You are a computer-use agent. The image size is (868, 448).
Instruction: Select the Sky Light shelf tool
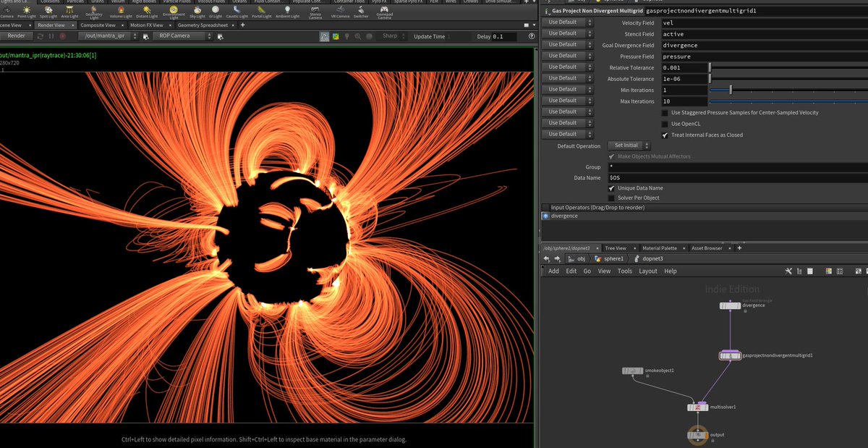tap(197, 12)
